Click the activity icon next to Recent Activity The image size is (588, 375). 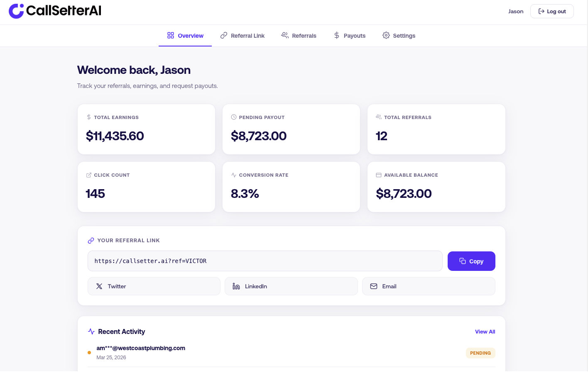91,331
